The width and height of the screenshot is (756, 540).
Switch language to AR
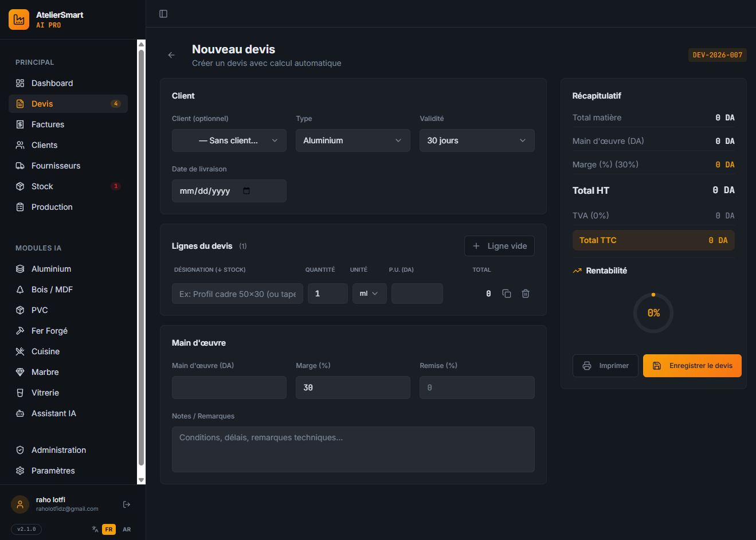tap(127, 529)
